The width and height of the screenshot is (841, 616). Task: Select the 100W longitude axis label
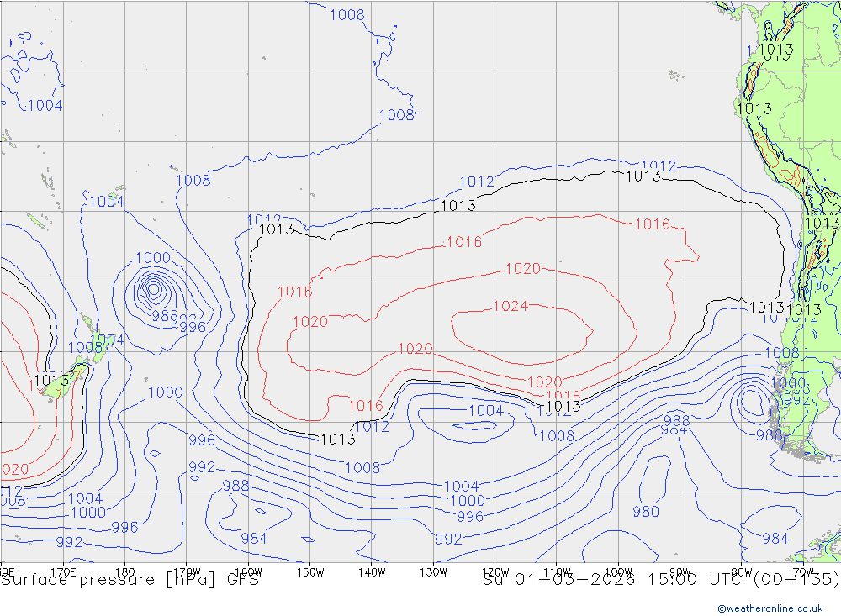pos(618,572)
